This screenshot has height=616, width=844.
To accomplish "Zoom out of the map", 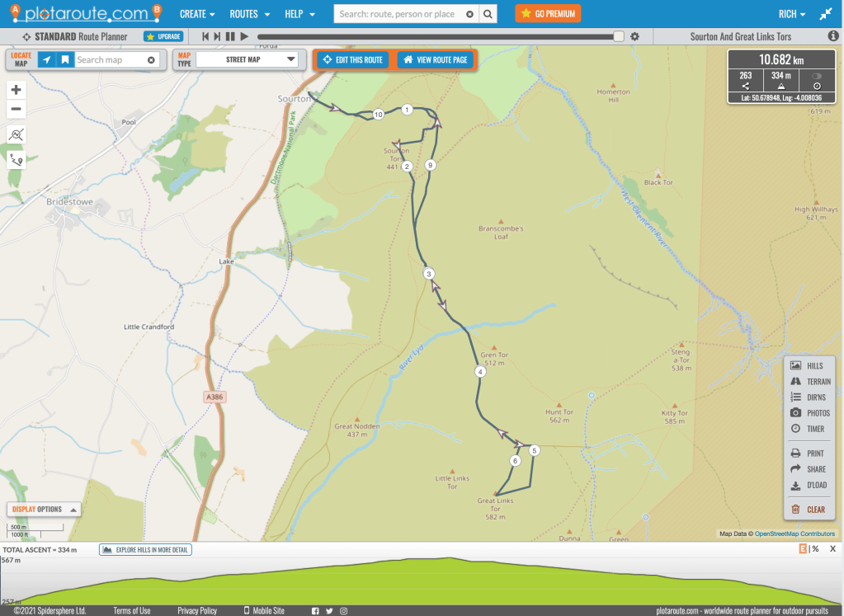I will pyautogui.click(x=16, y=110).
